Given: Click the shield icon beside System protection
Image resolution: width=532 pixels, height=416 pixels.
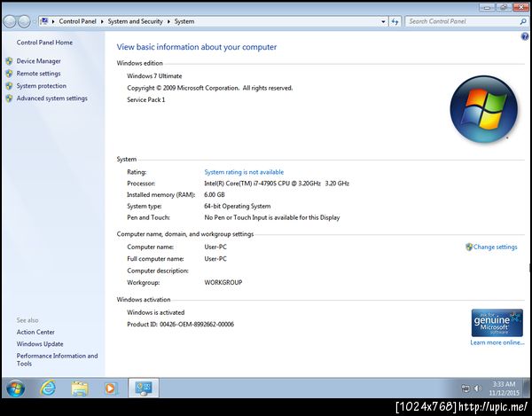Looking at the screenshot, I should (9, 86).
